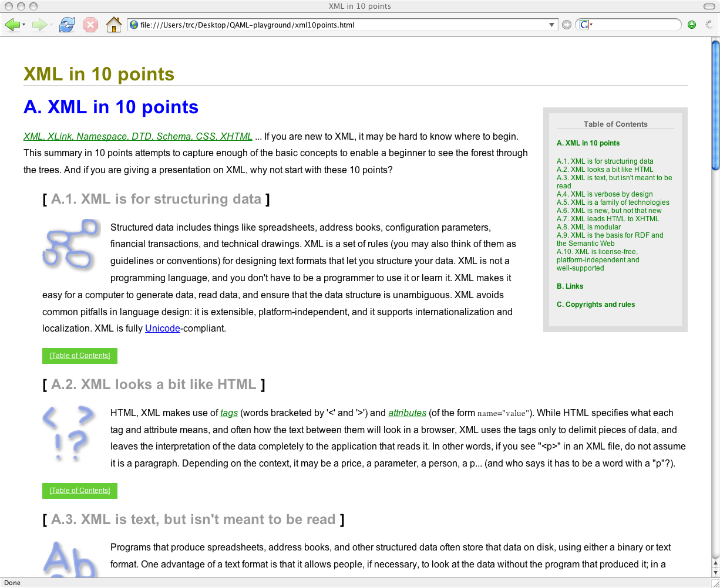
Task: Click the scrollbar down arrow
Action: tap(715, 572)
